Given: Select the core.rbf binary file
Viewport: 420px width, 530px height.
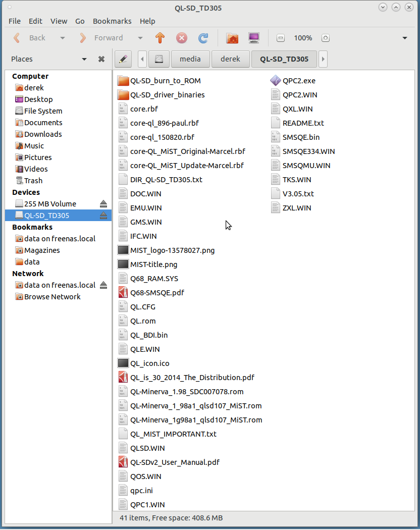Looking at the screenshot, I should pyautogui.click(x=138, y=109).
